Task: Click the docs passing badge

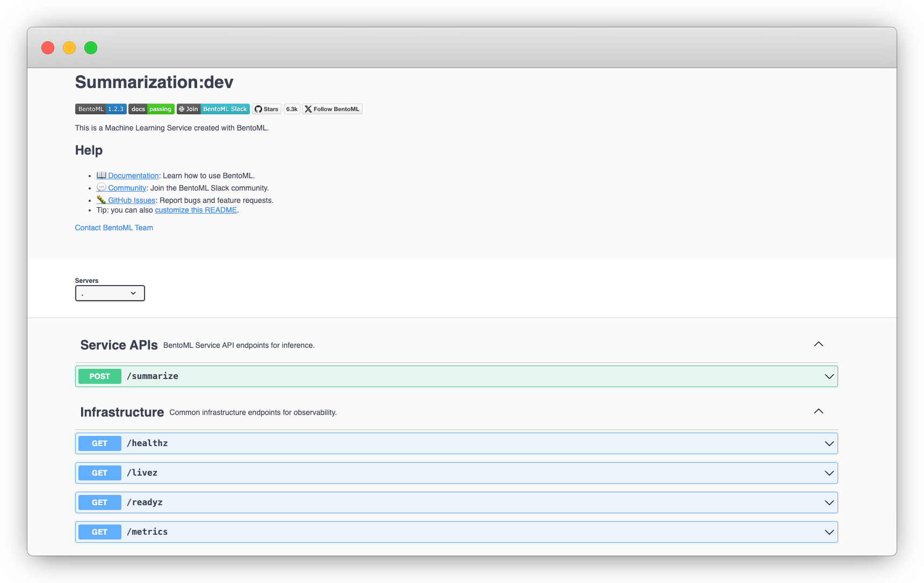Action: tap(151, 109)
